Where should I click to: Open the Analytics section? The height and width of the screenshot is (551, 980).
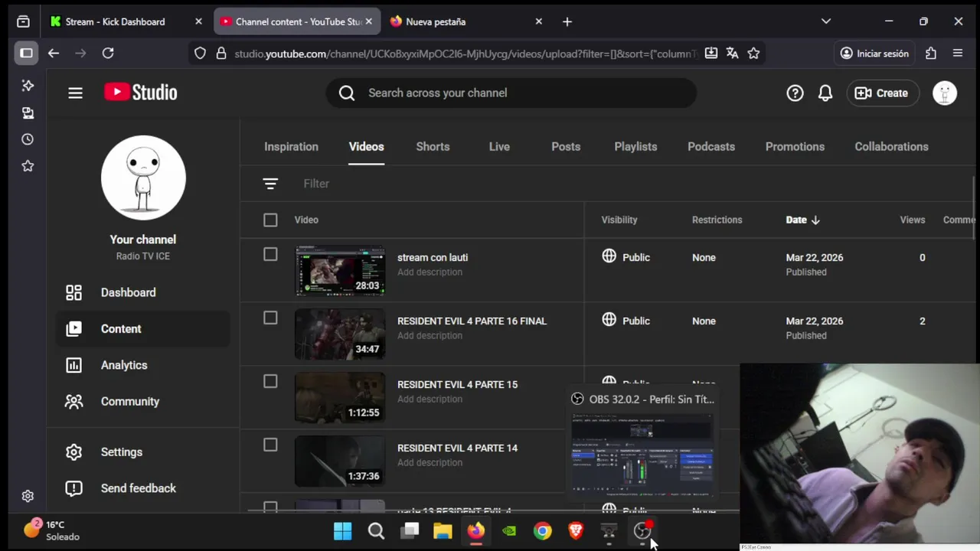[143, 365]
